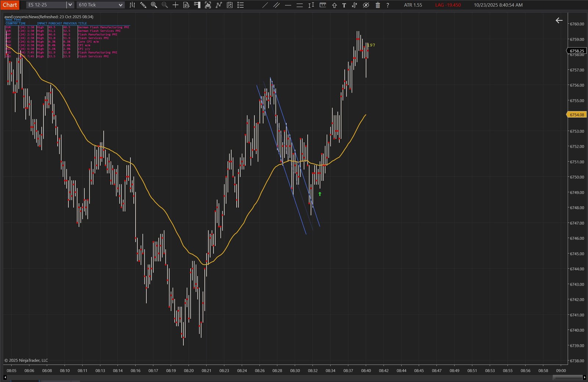This screenshot has width=588, height=382.
Task: Click the Chart tab label
Action: pos(10,5)
